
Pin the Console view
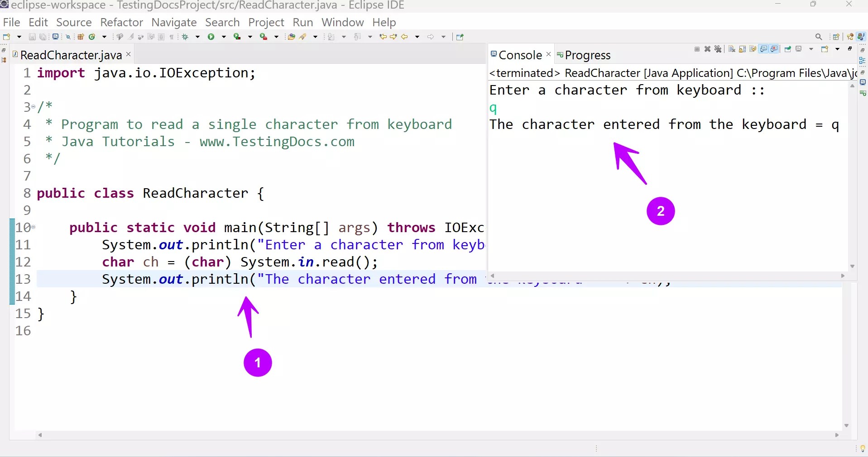coord(787,49)
